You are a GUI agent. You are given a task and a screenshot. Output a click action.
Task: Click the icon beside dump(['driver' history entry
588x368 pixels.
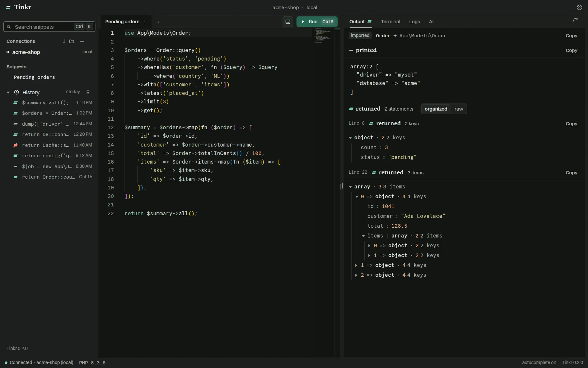(x=15, y=124)
